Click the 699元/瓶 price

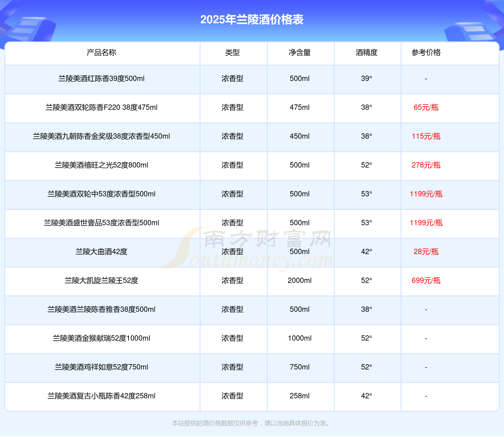click(x=426, y=280)
